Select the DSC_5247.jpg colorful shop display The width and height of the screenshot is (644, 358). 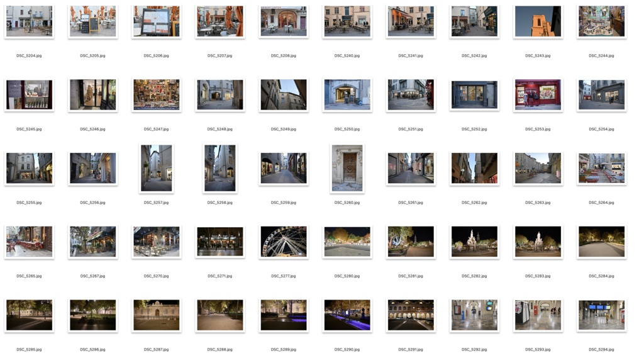pyautogui.click(x=157, y=95)
